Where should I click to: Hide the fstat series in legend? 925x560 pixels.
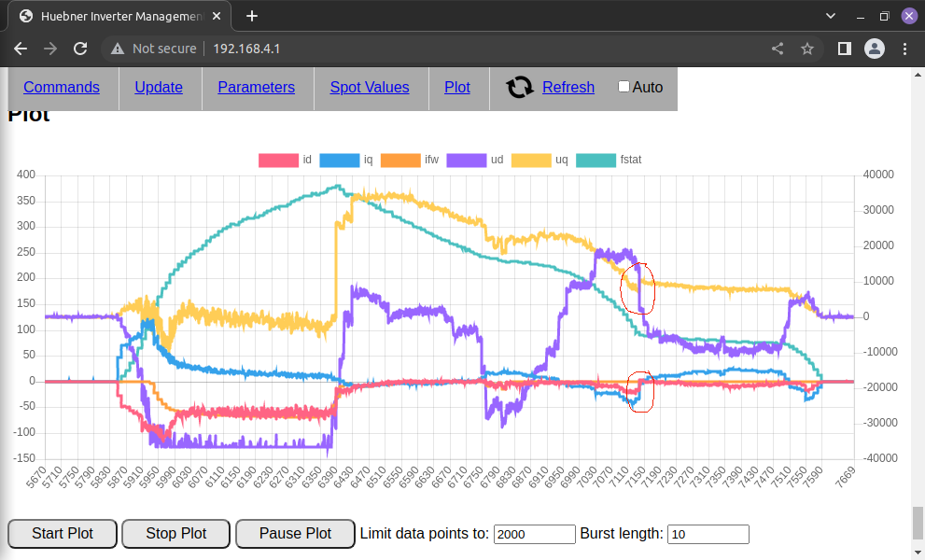596,161
